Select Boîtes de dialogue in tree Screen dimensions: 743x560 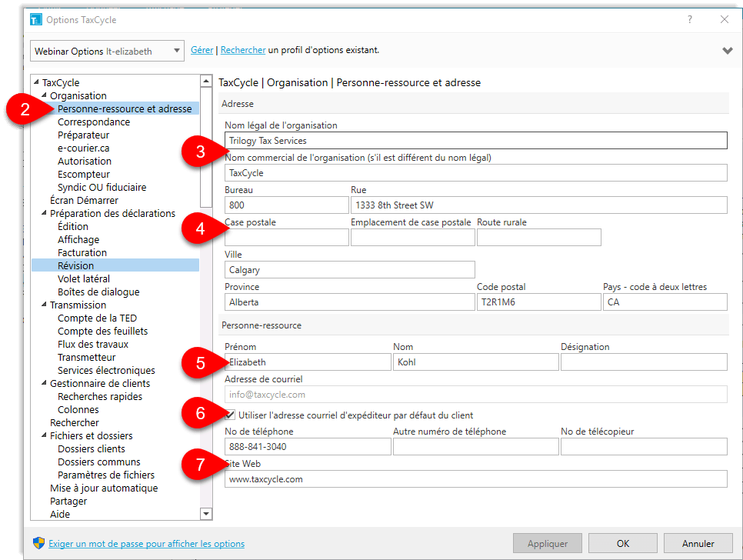tap(98, 292)
